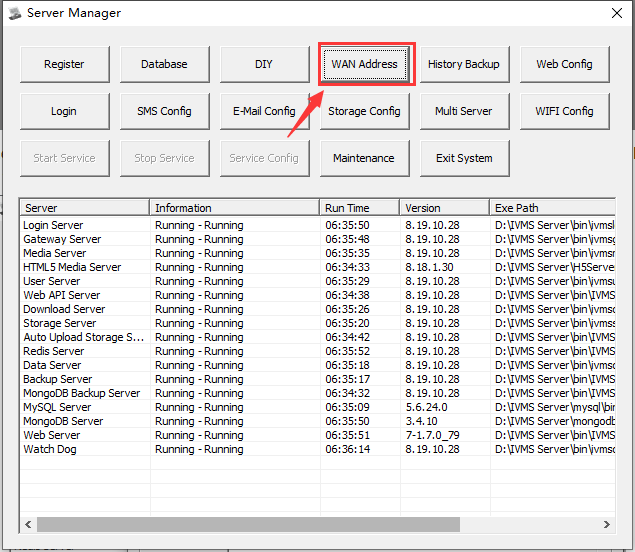Click the Login button
Viewport: 635px width, 552px height.
point(65,111)
